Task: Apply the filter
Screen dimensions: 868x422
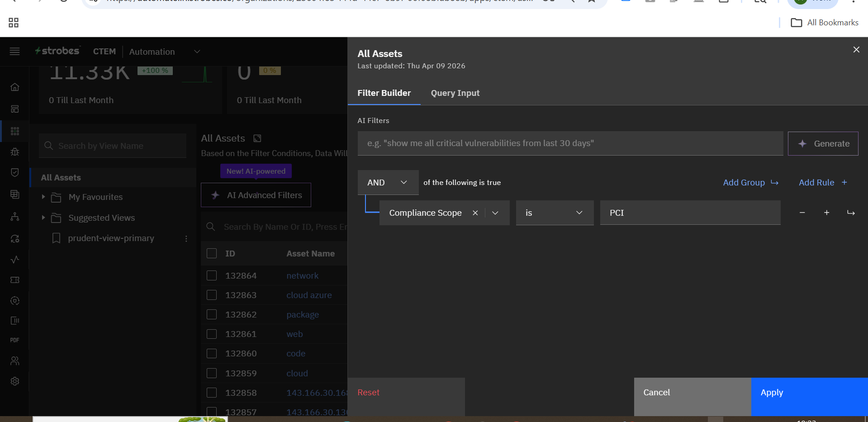Action: [x=810, y=396]
